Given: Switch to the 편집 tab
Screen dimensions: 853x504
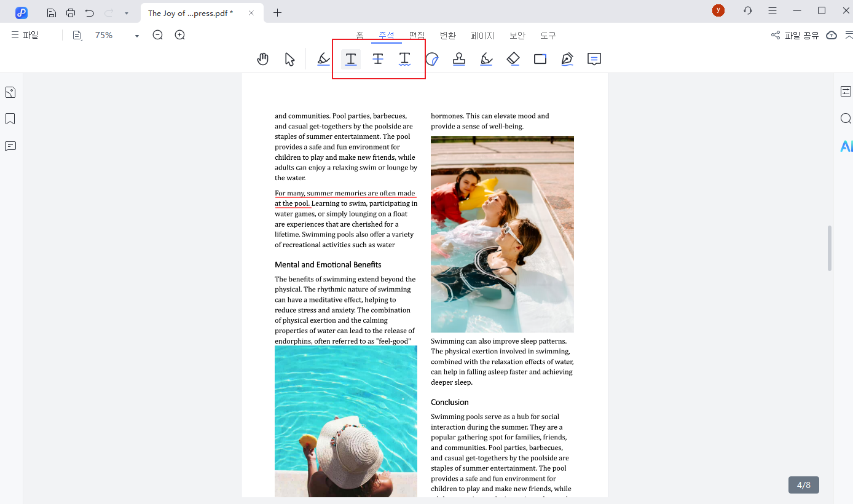Looking at the screenshot, I should point(417,36).
